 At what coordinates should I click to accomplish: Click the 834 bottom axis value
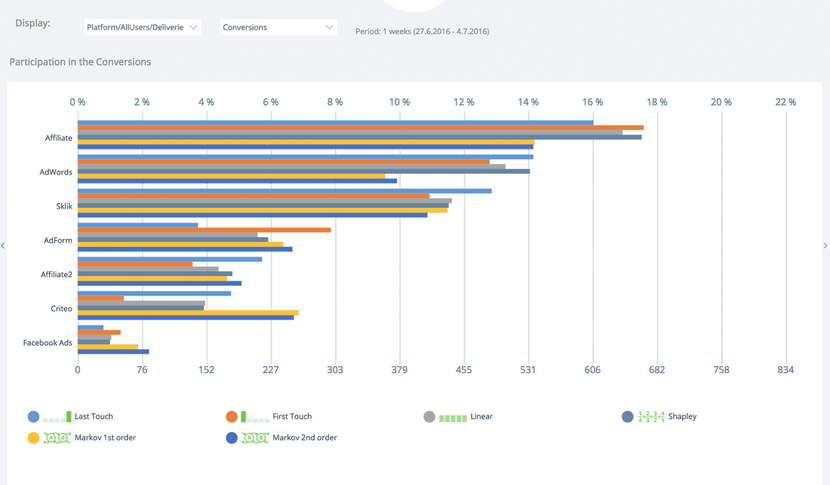(786, 370)
